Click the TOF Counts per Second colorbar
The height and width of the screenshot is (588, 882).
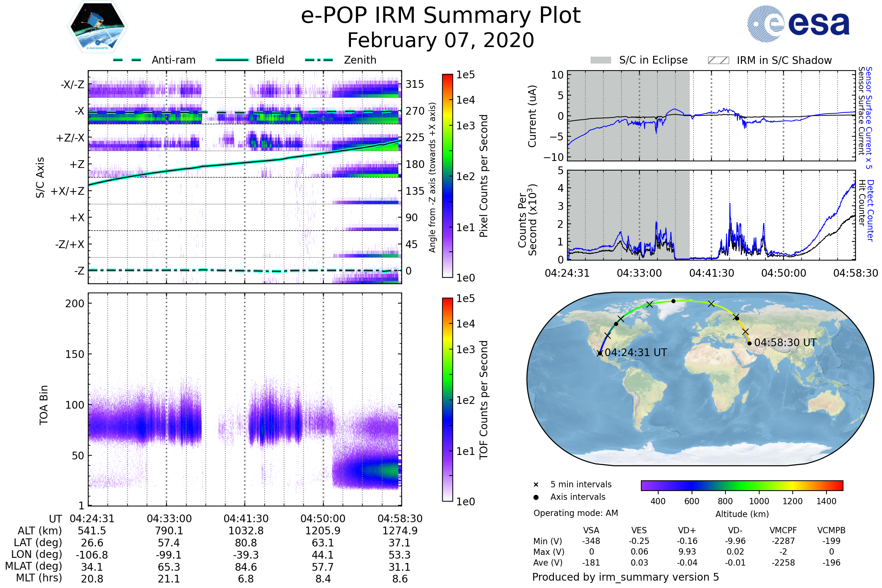(x=447, y=399)
